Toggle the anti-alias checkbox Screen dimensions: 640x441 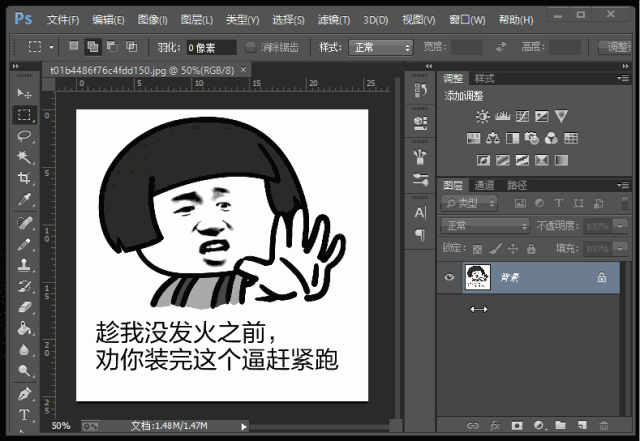pyautogui.click(x=250, y=47)
